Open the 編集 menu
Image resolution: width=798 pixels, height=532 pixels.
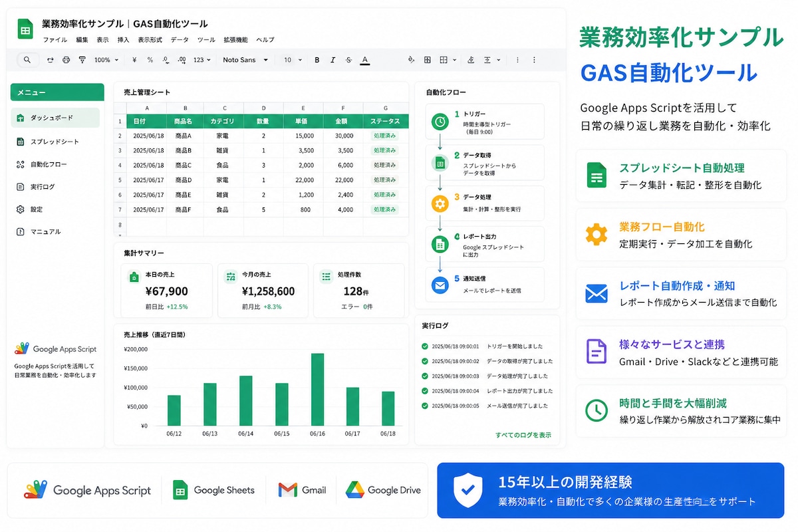82,40
